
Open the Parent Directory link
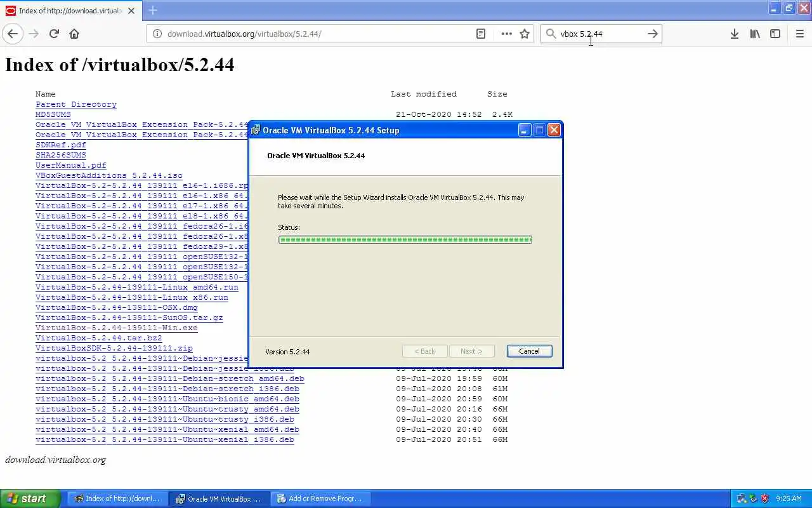pyautogui.click(x=76, y=104)
